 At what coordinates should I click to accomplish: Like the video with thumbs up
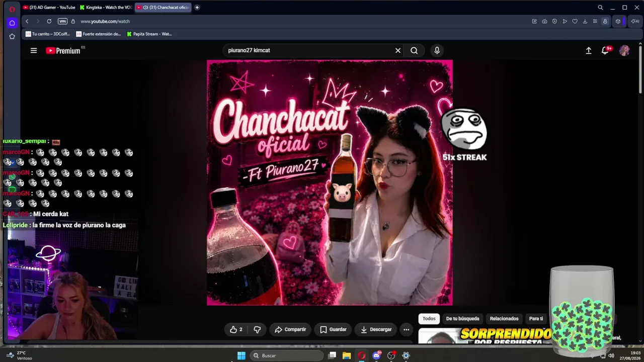coord(236,329)
